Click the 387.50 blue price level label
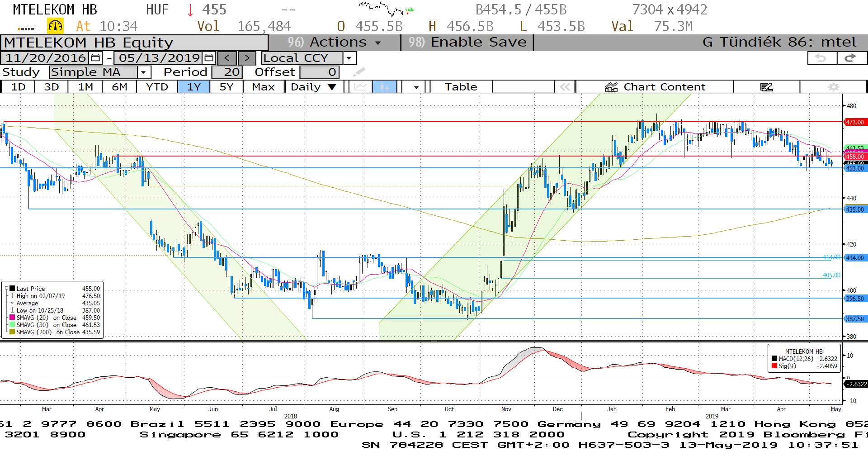This screenshot has width=868, height=470. tap(855, 319)
